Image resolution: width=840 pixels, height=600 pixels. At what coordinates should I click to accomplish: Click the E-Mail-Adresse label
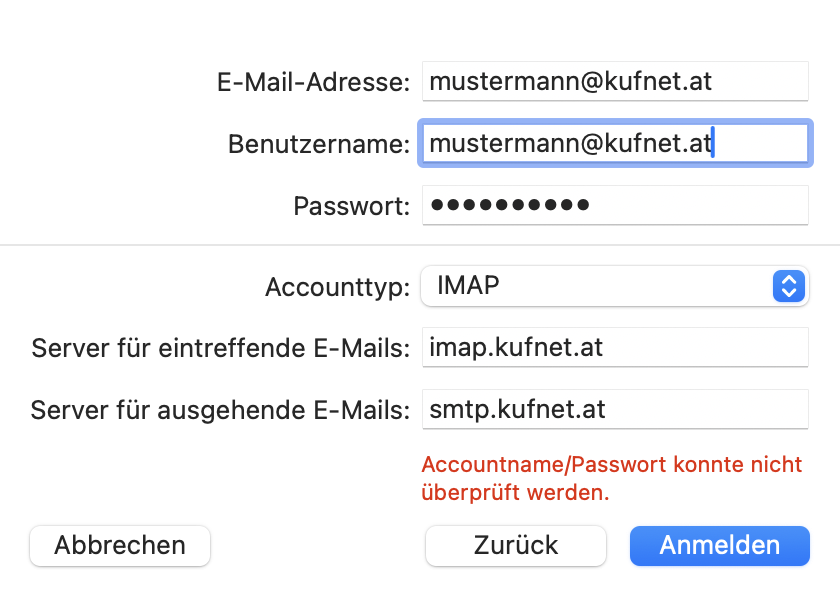tap(313, 83)
